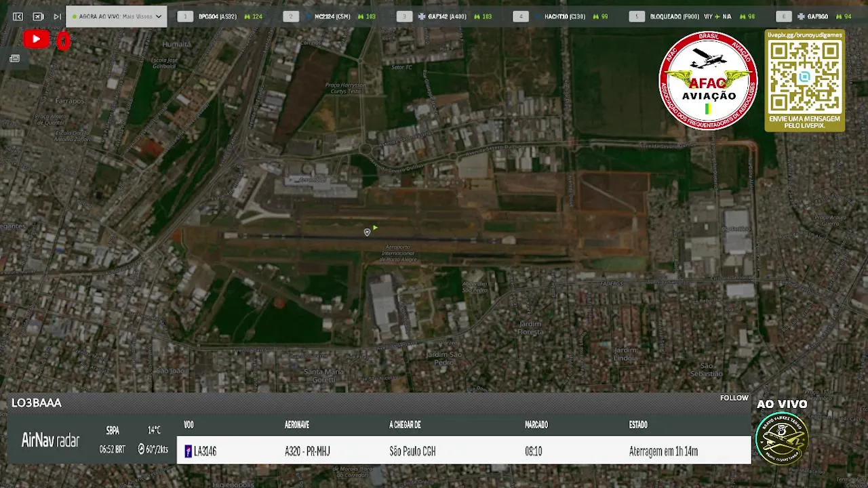Select rank 1 flight BPO504
This screenshot has width=868, height=488.
(x=217, y=16)
